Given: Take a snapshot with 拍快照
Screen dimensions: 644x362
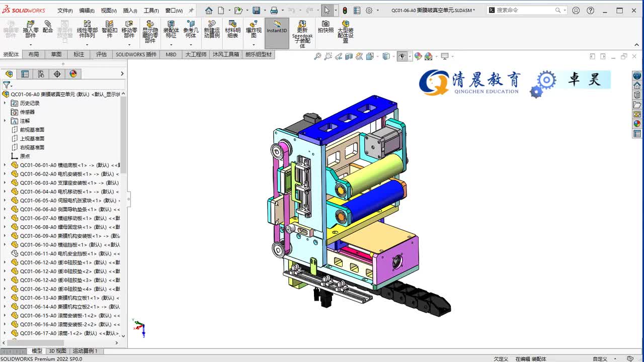Looking at the screenshot, I should point(326,27).
